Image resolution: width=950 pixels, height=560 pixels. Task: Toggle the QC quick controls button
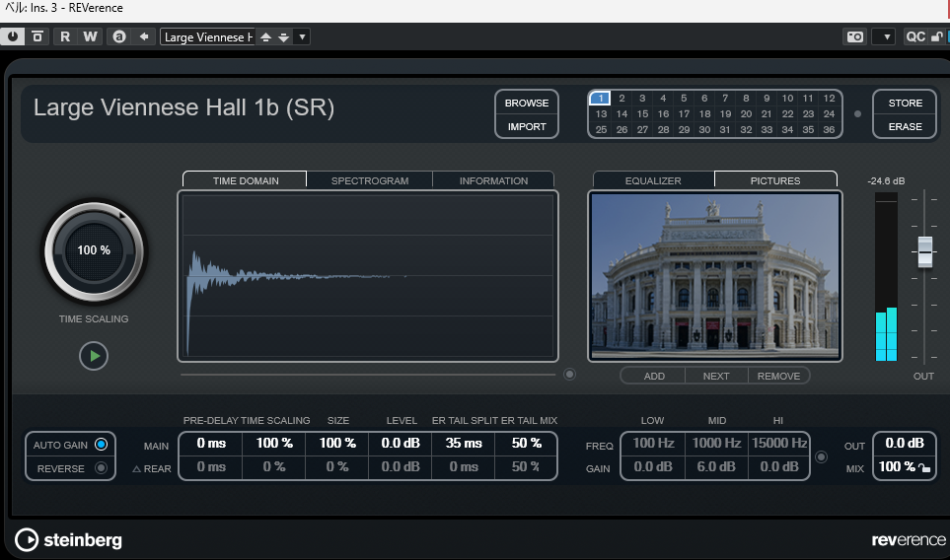[914, 36]
